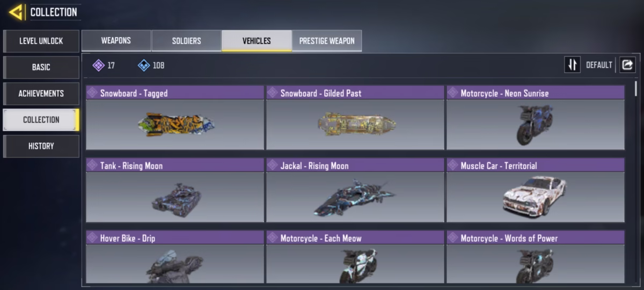The width and height of the screenshot is (644, 290).
Task: Click the yellow back arrow icon
Action: click(16, 12)
